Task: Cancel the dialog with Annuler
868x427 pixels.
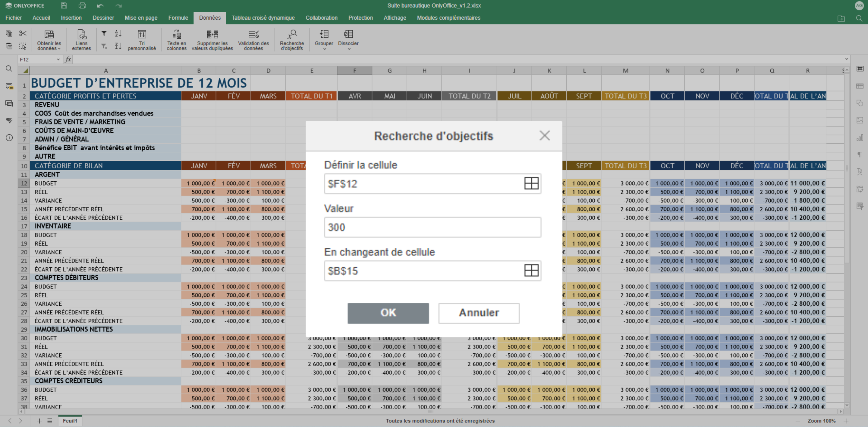Action: (479, 313)
